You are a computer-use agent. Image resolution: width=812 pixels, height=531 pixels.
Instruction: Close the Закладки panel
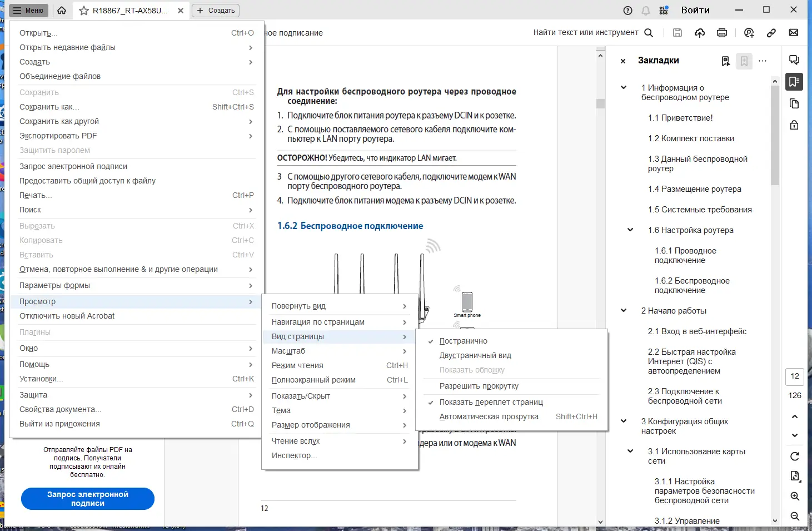pos(623,61)
